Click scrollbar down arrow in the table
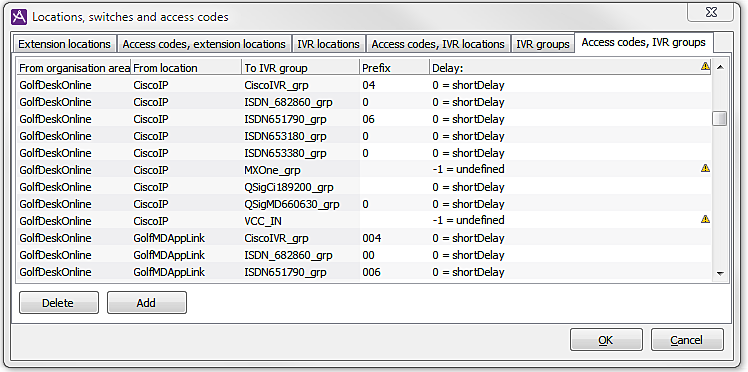 (x=720, y=273)
